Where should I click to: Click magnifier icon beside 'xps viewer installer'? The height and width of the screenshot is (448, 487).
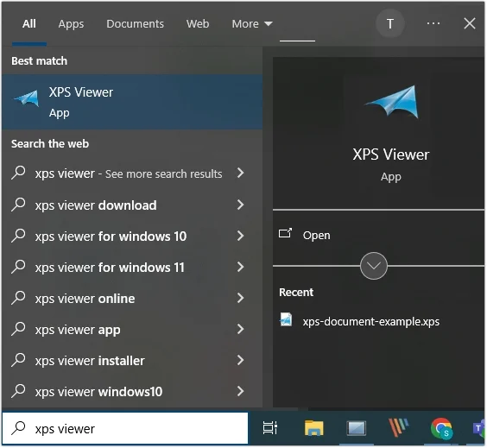[x=18, y=360]
